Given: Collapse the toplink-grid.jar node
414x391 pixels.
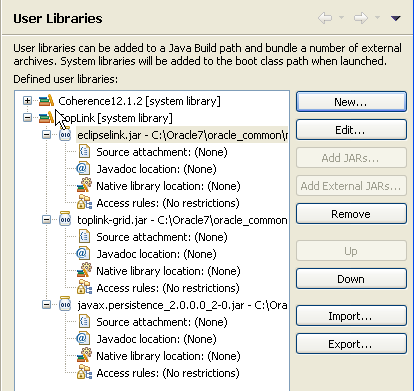Looking at the screenshot, I should point(46,220).
